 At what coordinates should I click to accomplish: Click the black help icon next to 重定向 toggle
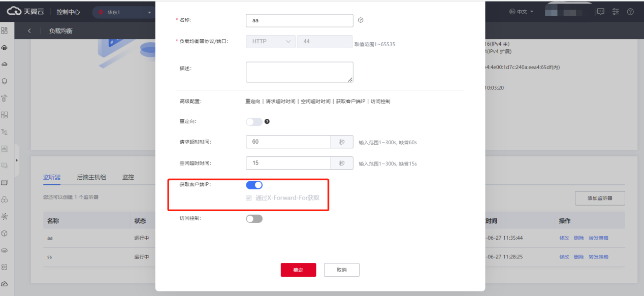click(x=267, y=122)
